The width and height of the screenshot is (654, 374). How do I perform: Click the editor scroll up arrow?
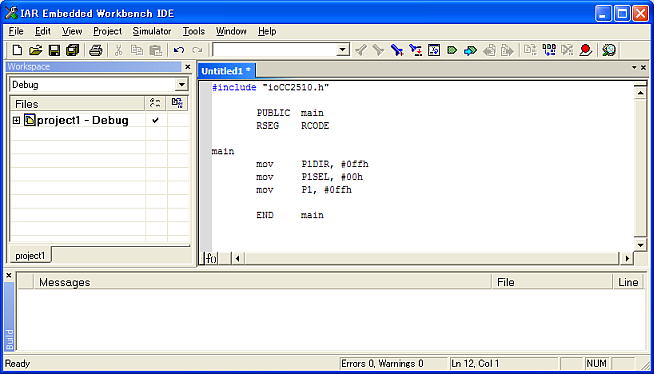(x=640, y=93)
